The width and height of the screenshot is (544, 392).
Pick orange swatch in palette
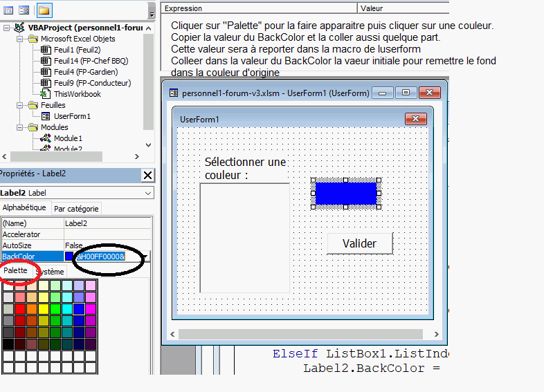coord(32,309)
